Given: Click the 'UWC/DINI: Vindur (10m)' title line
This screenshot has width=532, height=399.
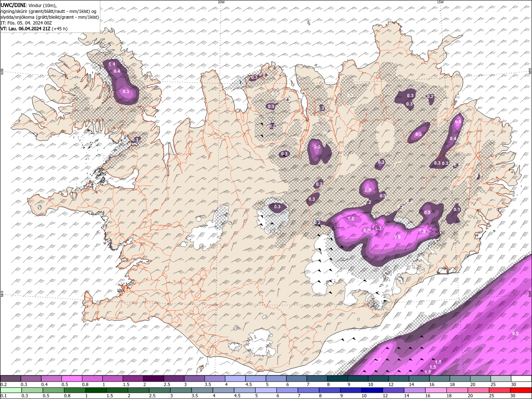Looking at the screenshot, I should [x=28, y=5].
